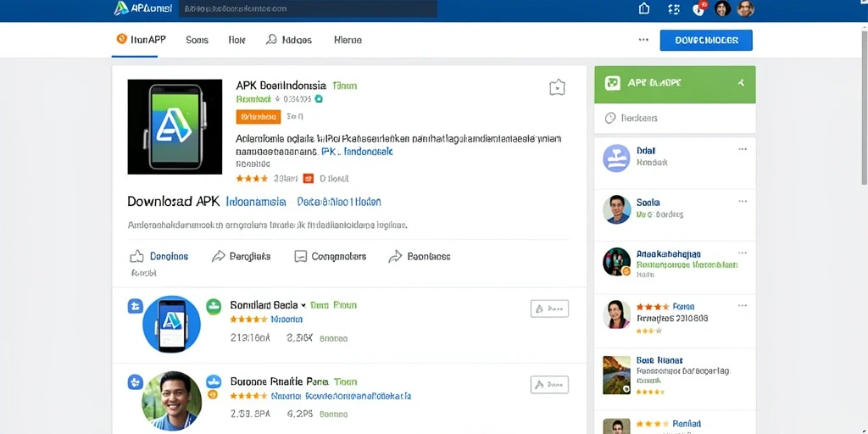Click the outlined button in Sonnilard row

click(549, 309)
